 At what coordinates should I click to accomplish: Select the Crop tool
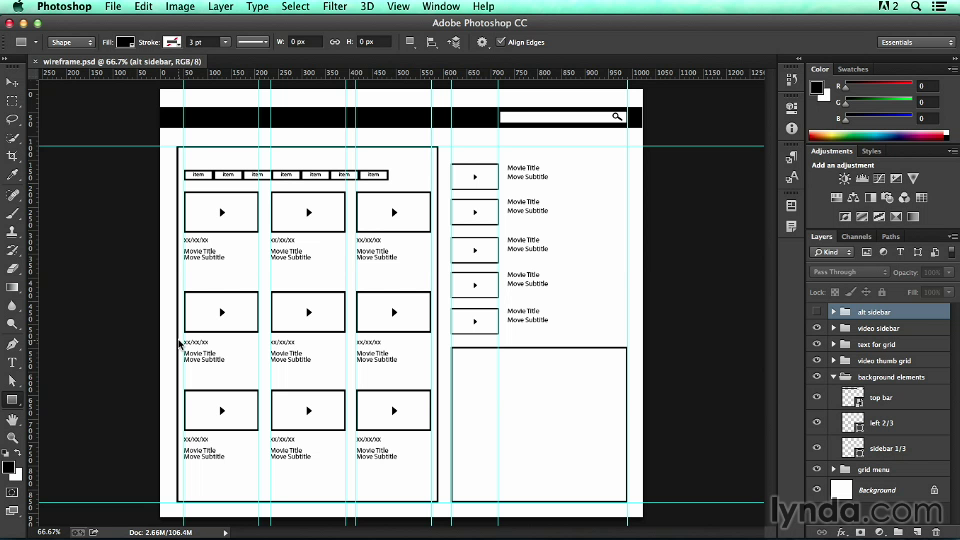click(x=12, y=156)
